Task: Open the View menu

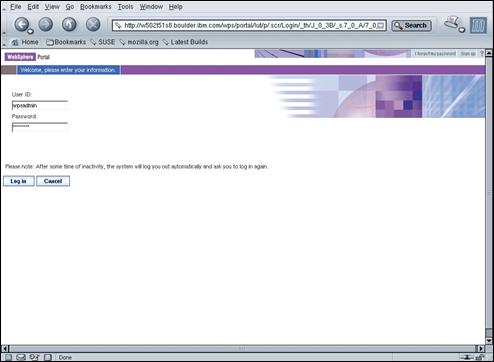Action: click(52, 7)
